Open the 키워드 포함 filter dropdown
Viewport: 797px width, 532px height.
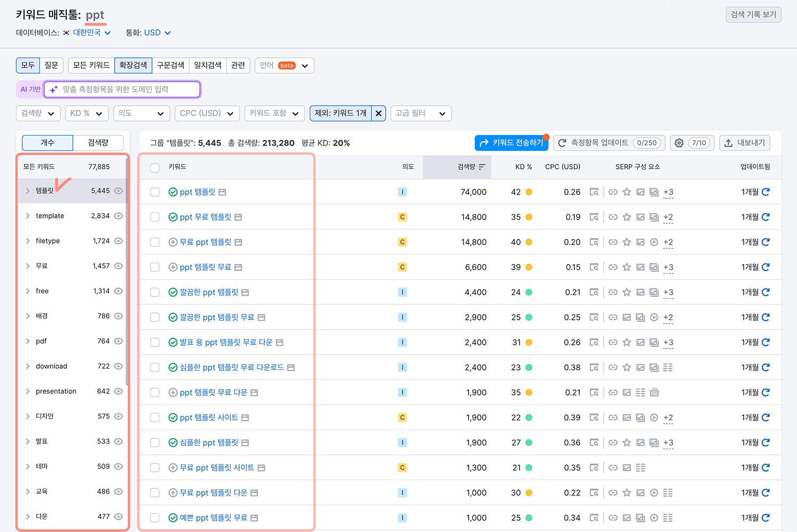pyautogui.click(x=274, y=113)
